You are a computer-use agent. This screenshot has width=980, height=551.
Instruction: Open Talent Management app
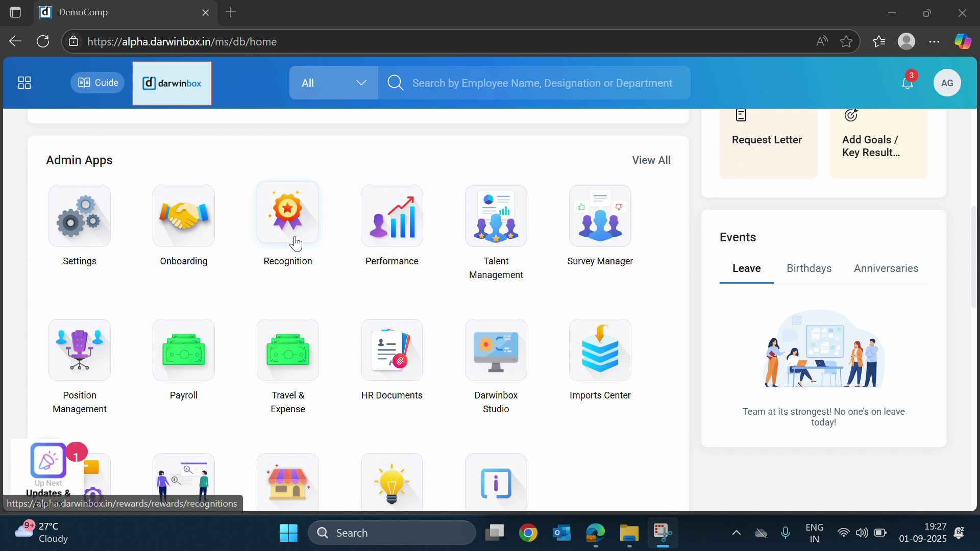pyautogui.click(x=496, y=216)
